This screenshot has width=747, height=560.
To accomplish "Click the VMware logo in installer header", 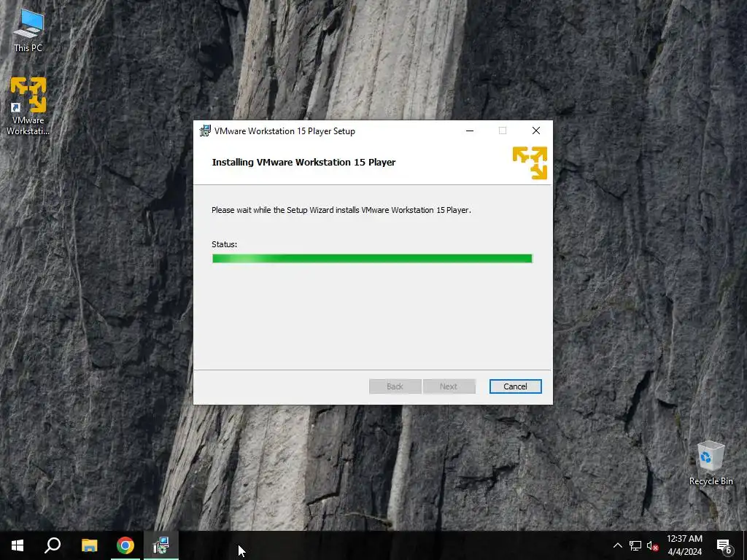I will 530,163.
